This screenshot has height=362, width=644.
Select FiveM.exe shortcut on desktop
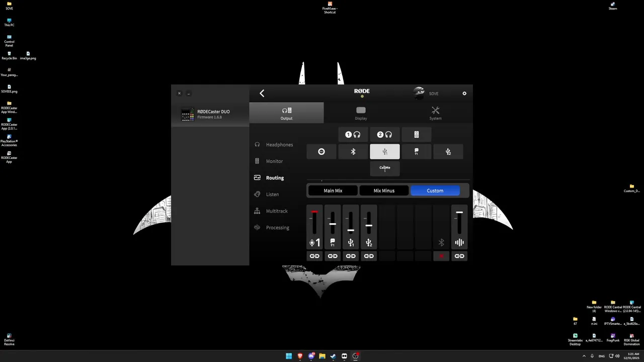point(330,8)
